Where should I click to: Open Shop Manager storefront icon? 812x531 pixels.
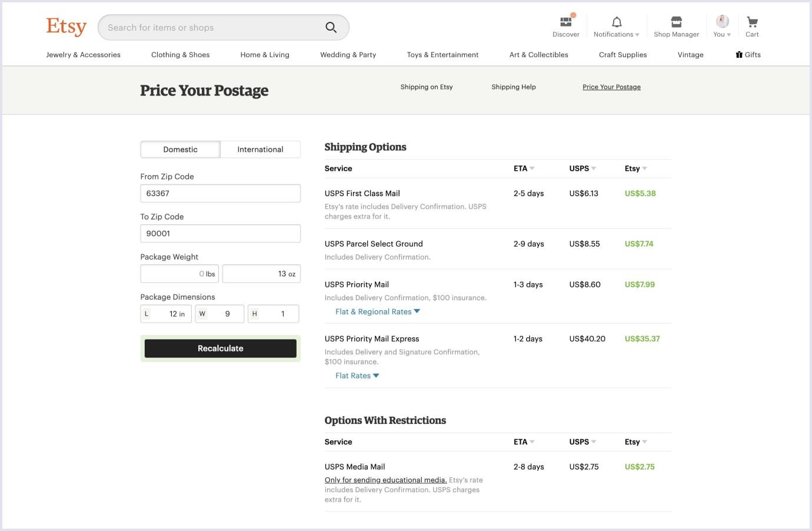pyautogui.click(x=677, y=22)
